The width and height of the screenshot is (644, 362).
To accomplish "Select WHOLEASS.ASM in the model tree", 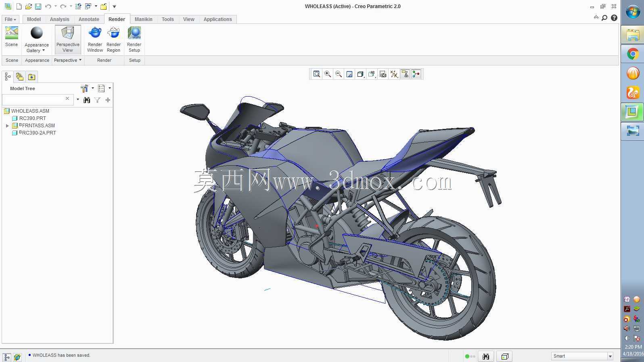I will tap(30, 111).
